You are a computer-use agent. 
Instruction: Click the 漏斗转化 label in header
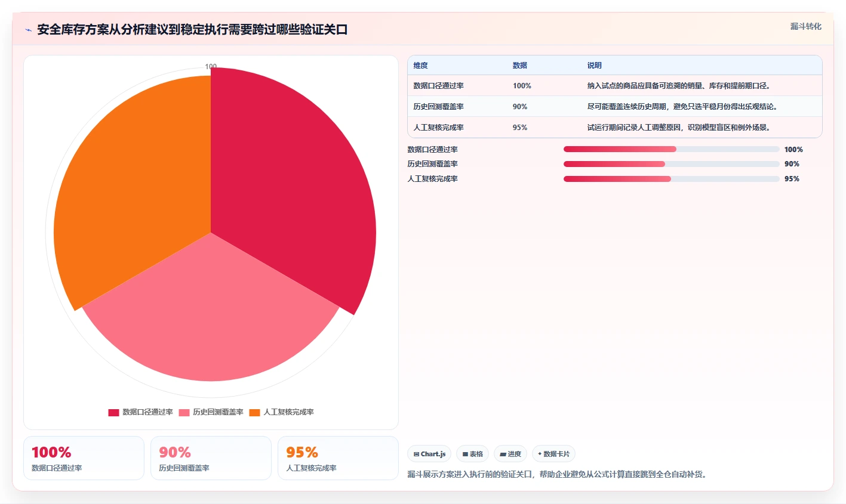click(x=805, y=26)
